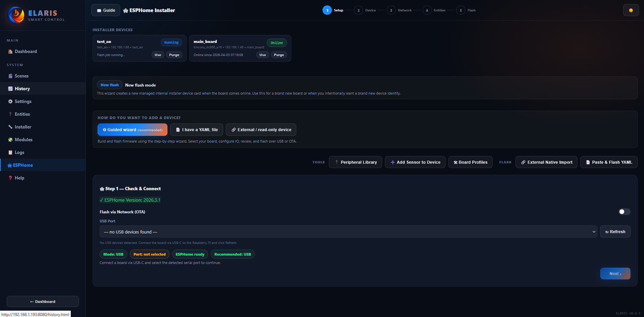Viewport: 644px width, 317px height.
Task: Open the Guide button
Action: (x=106, y=10)
